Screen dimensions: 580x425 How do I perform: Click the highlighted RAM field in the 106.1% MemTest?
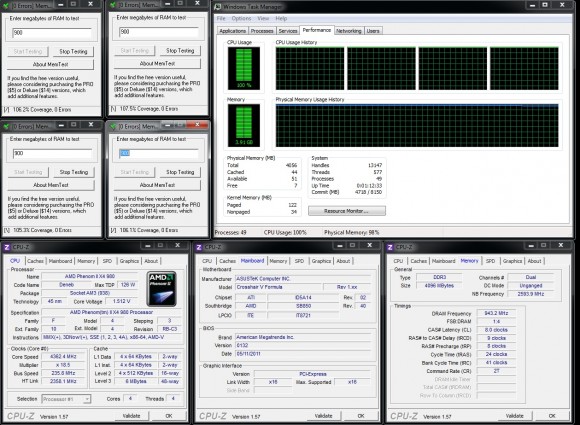[x=159, y=153]
